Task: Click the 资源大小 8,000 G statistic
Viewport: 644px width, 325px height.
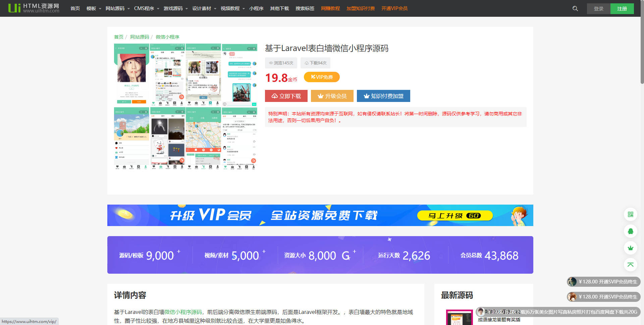Action: (320, 256)
